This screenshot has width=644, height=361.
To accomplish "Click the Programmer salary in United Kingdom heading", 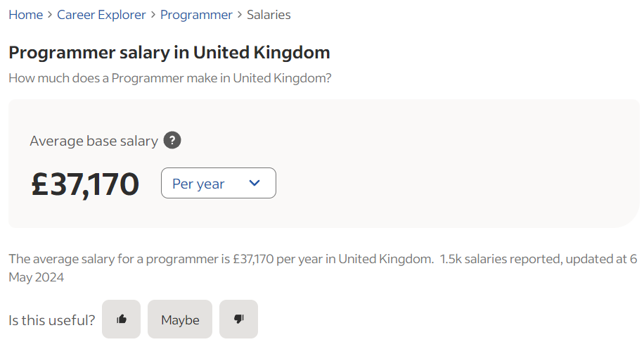I will coord(169,52).
